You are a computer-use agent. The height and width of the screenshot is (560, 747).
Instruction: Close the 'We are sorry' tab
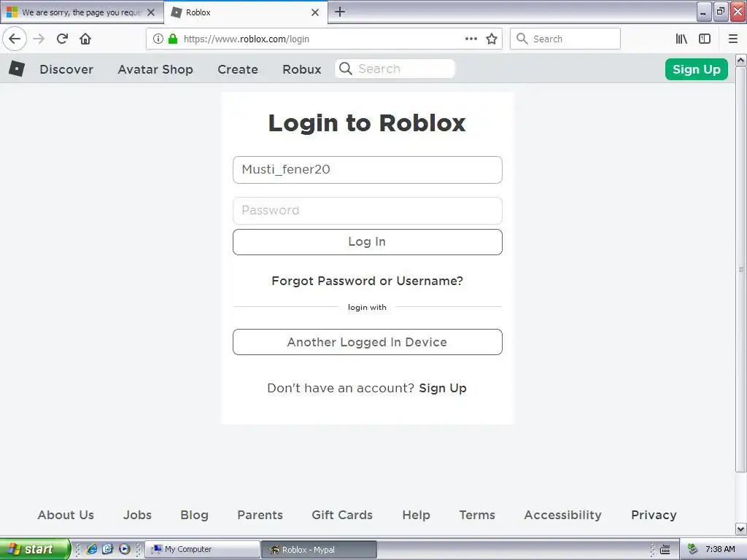coord(151,12)
